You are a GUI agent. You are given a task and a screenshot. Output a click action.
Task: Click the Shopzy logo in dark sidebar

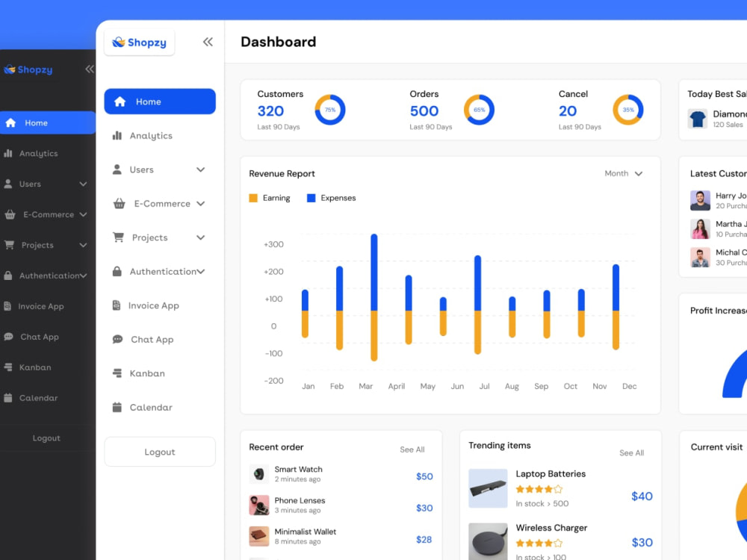click(28, 69)
